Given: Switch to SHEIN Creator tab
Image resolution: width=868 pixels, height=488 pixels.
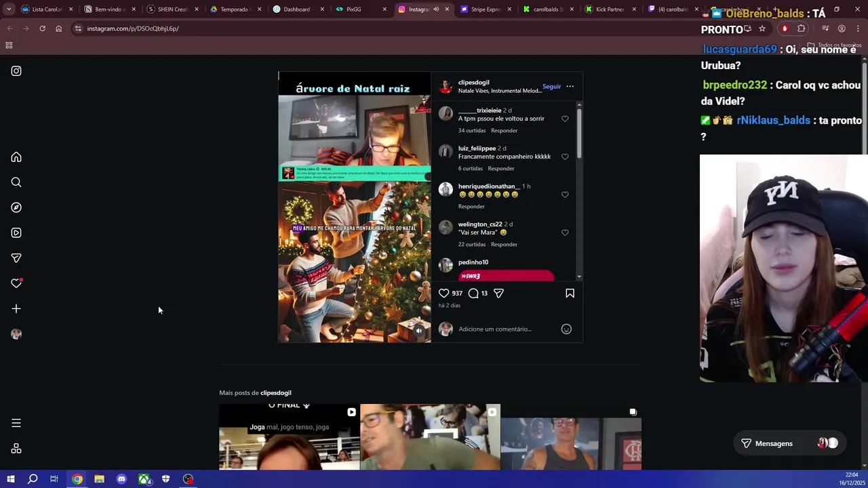Looking at the screenshot, I should pyautogui.click(x=172, y=9).
